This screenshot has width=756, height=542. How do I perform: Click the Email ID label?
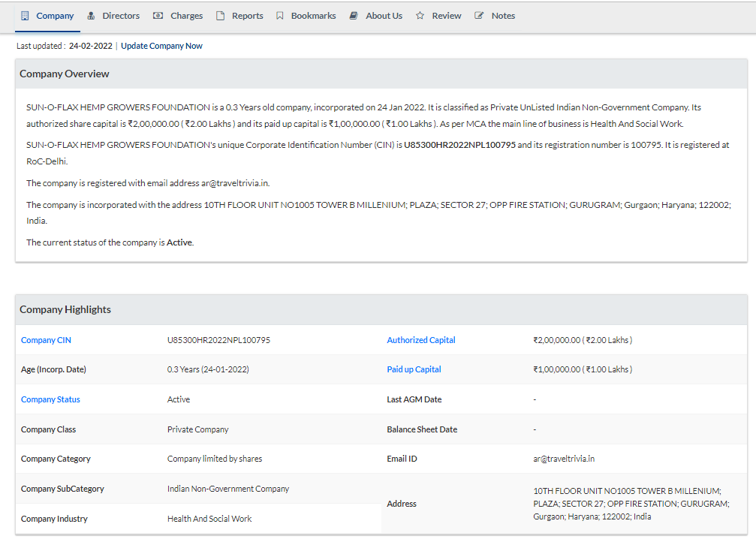402,459
